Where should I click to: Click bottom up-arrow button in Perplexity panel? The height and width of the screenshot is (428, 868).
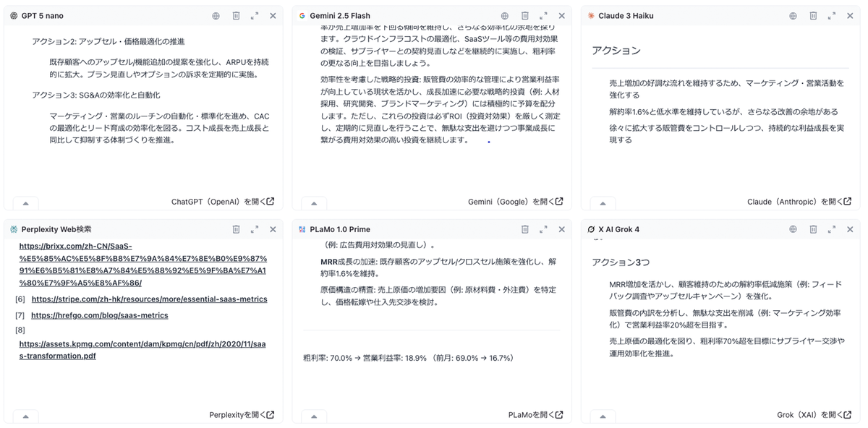pyautogui.click(x=26, y=416)
